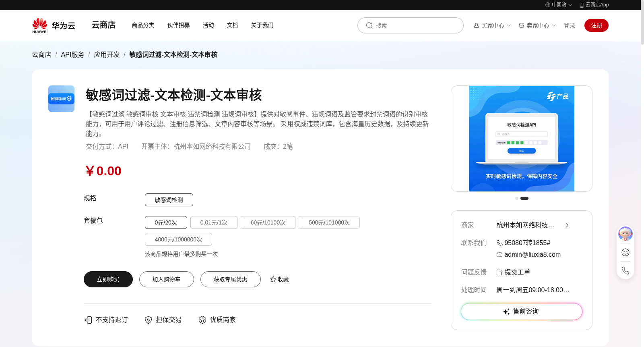Click the email envelope icon
The height and width of the screenshot is (347, 644).
pos(500,255)
